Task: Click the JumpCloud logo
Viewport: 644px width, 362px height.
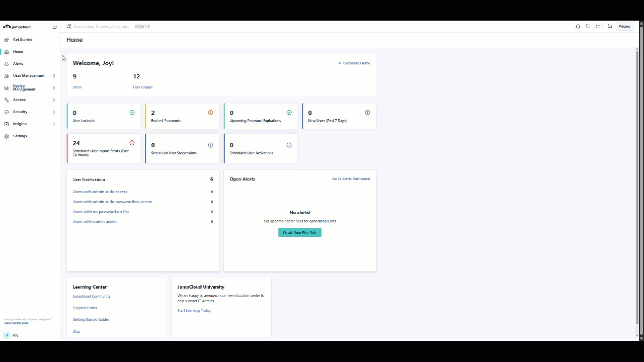Action: click(18, 27)
